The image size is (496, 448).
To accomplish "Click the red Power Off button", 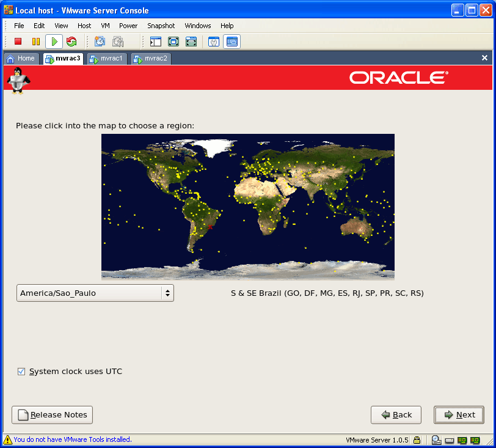I will coord(18,42).
